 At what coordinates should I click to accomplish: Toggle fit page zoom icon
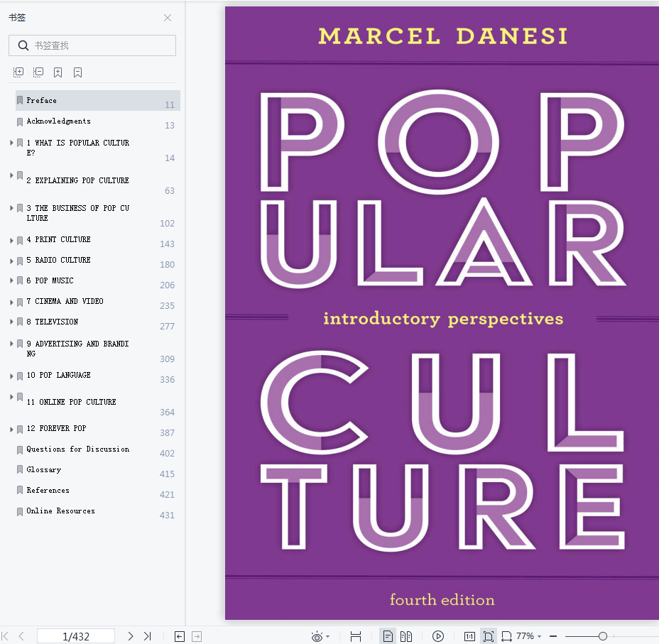(489, 636)
